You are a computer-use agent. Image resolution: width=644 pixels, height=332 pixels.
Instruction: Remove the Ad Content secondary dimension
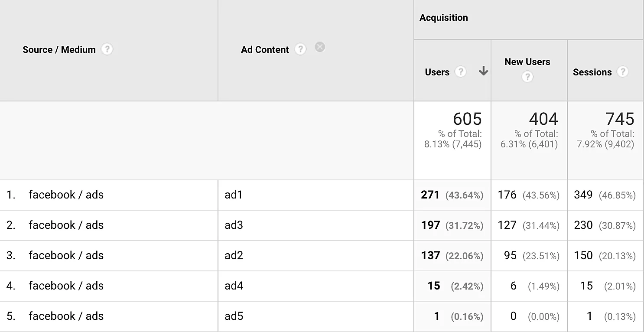(320, 47)
